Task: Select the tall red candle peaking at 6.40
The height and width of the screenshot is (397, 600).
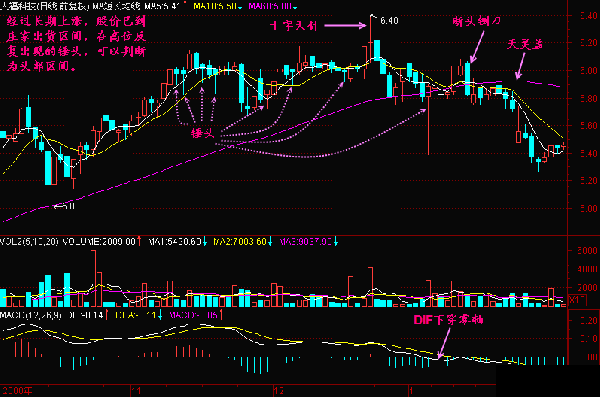Action: tap(371, 38)
